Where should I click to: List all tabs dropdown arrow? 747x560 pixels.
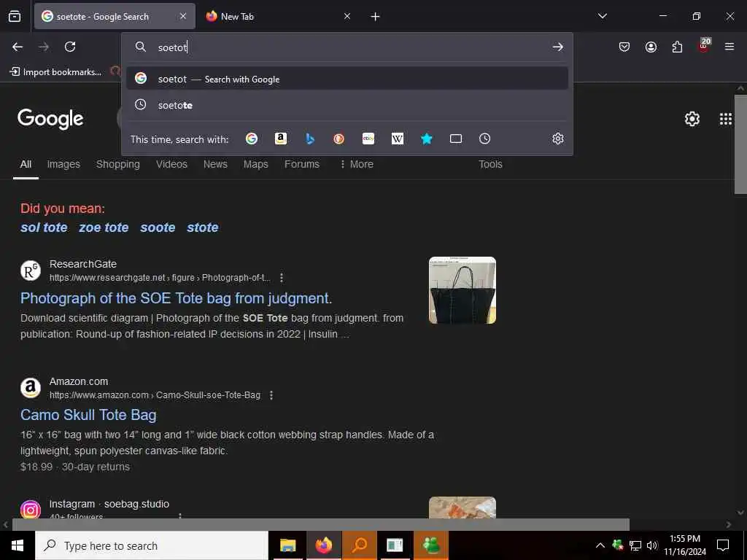point(602,16)
